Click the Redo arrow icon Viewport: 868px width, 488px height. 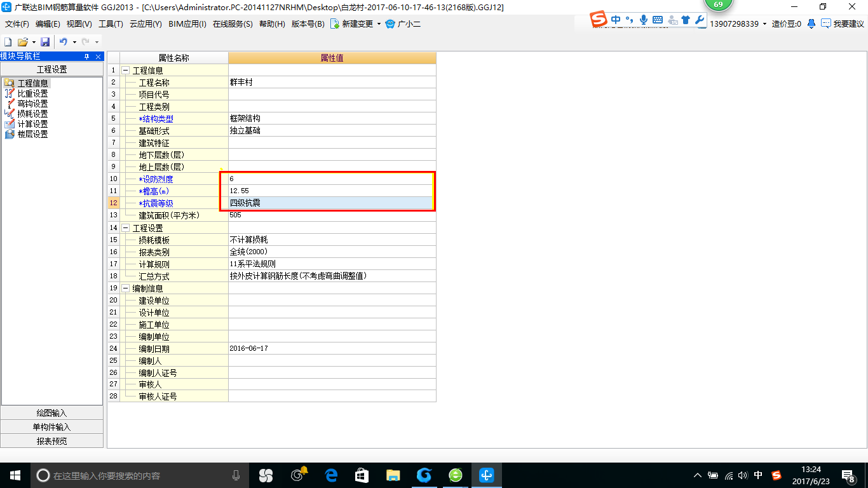[x=85, y=42]
